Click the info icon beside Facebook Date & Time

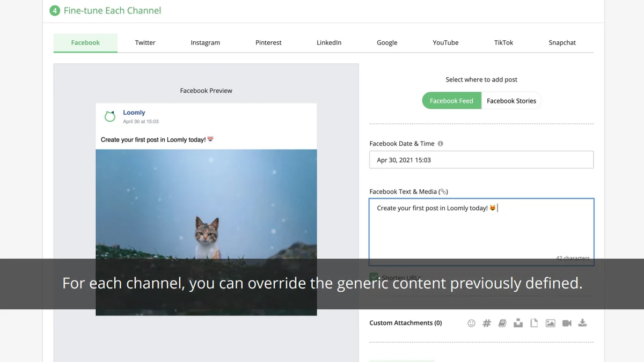[441, 144]
